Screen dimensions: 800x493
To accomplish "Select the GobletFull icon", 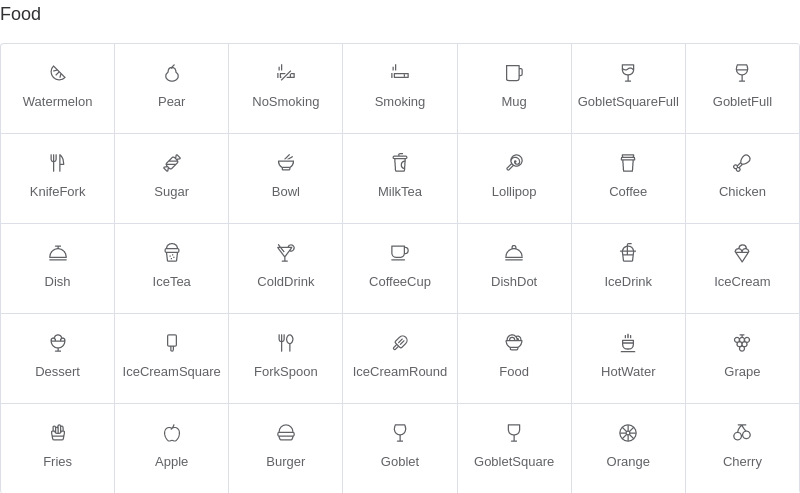I will (742, 73).
